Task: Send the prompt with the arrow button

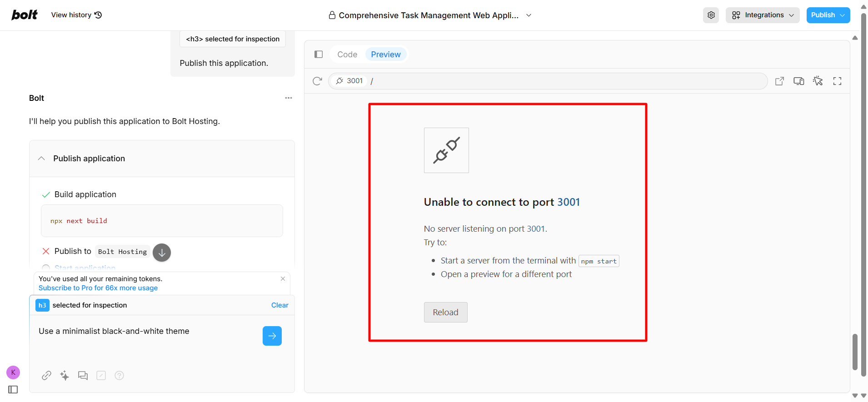Action: [272, 336]
